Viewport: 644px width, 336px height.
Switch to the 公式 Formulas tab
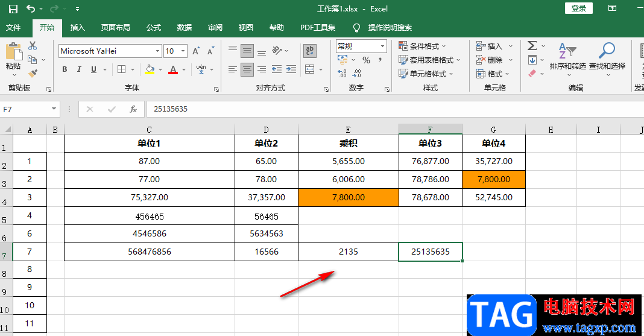tap(154, 28)
